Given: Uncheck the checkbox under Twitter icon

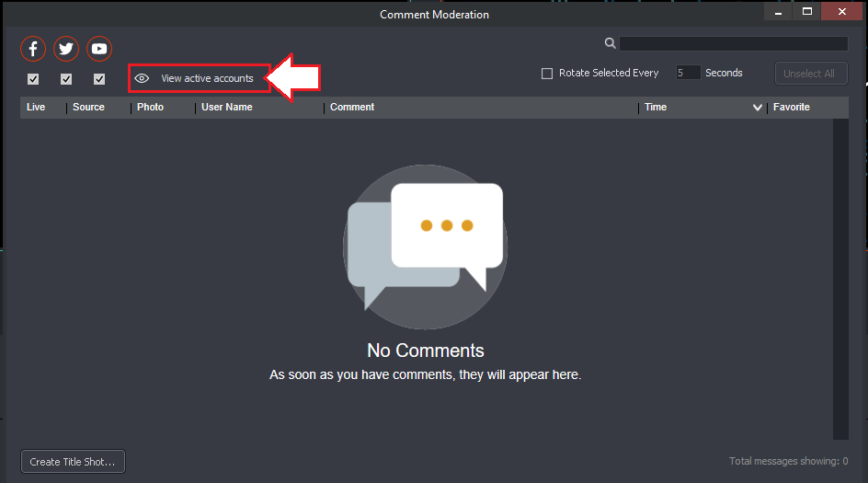Looking at the screenshot, I should click(66, 79).
